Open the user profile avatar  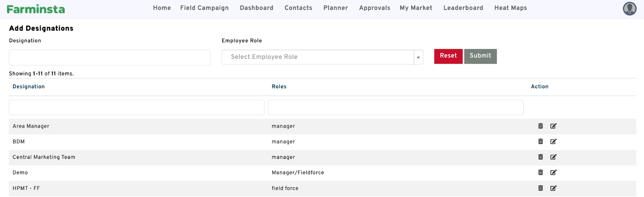[630, 8]
